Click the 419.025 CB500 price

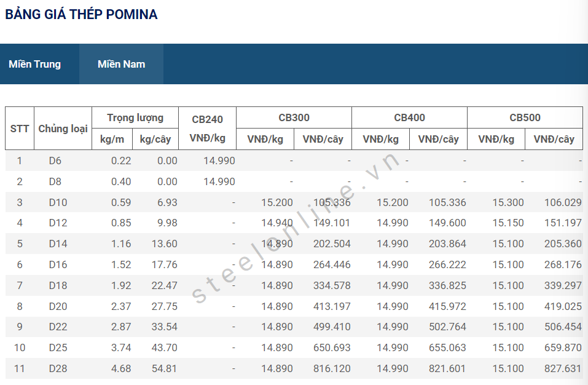click(x=563, y=306)
